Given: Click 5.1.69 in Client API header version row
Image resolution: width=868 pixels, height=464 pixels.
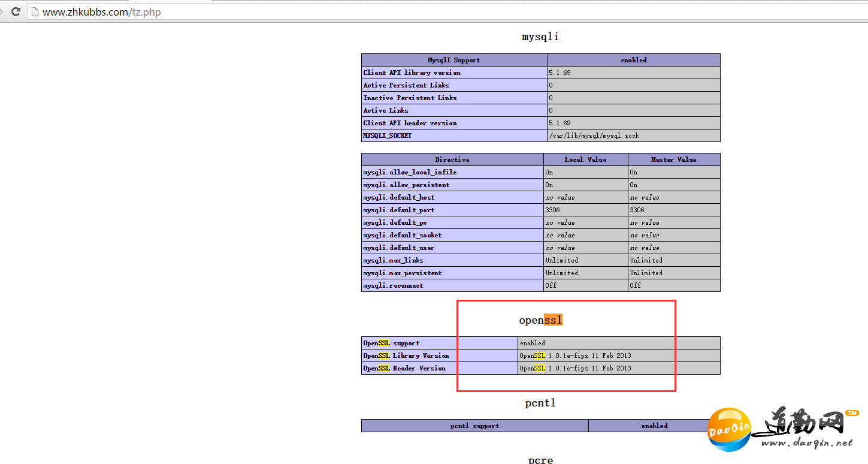Looking at the screenshot, I should [559, 123].
